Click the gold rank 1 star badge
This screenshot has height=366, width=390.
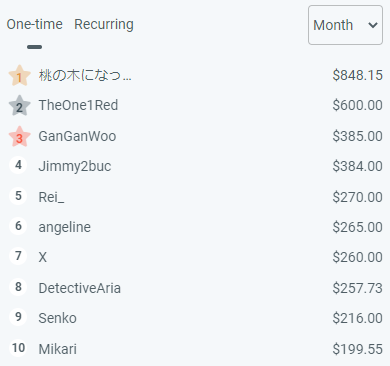coord(19,76)
